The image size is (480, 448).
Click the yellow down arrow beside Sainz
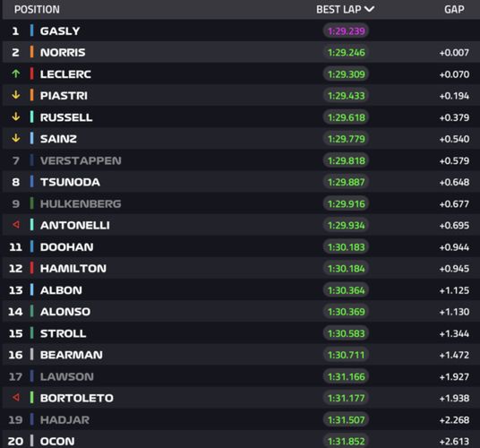16,138
